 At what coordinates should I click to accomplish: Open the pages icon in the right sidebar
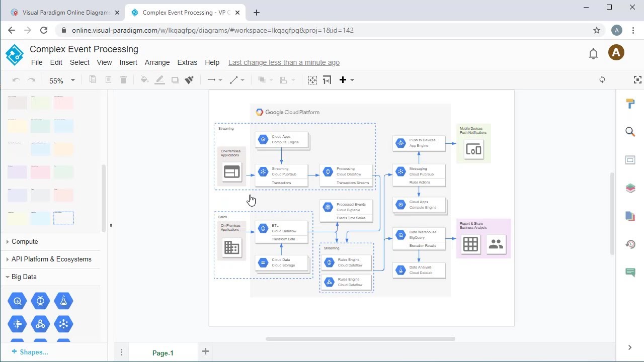(630, 216)
